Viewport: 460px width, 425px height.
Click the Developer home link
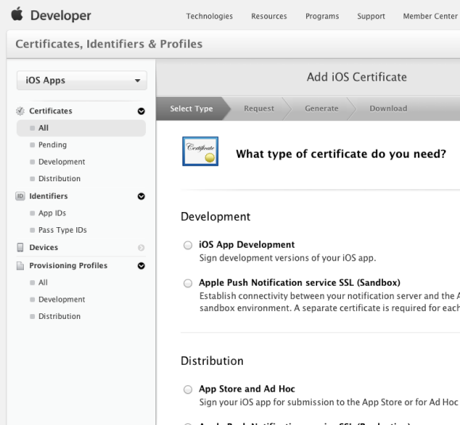[x=61, y=15]
